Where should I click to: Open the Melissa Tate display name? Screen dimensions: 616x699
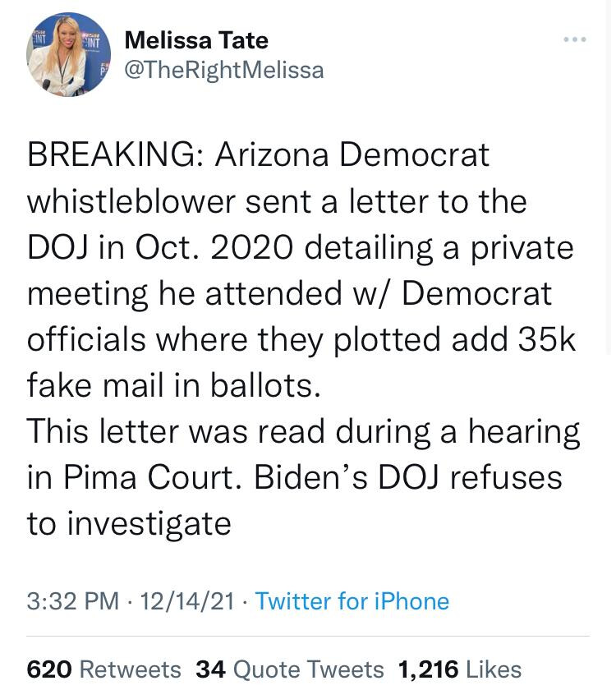point(196,39)
